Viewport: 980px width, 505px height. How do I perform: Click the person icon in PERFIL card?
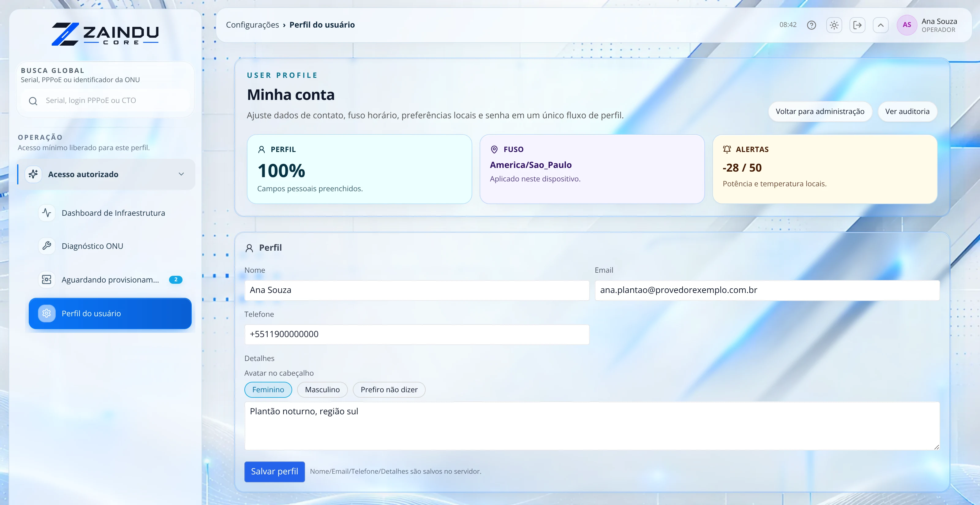[x=261, y=150]
